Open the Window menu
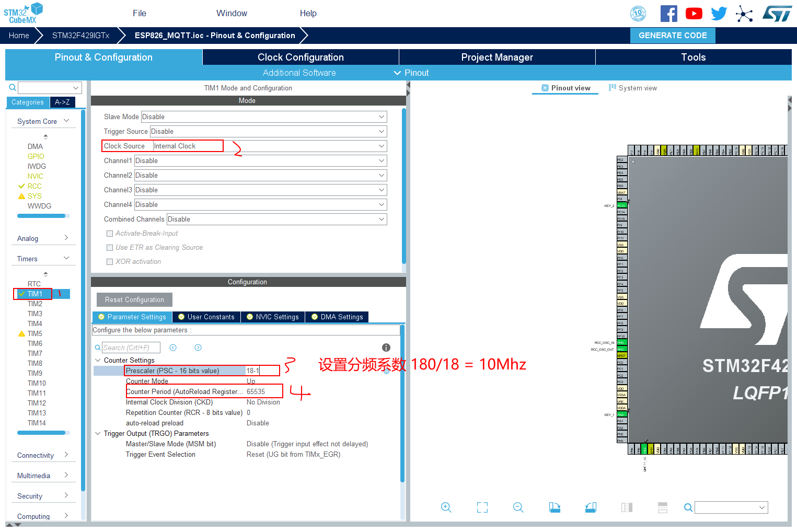 tap(232, 13)
